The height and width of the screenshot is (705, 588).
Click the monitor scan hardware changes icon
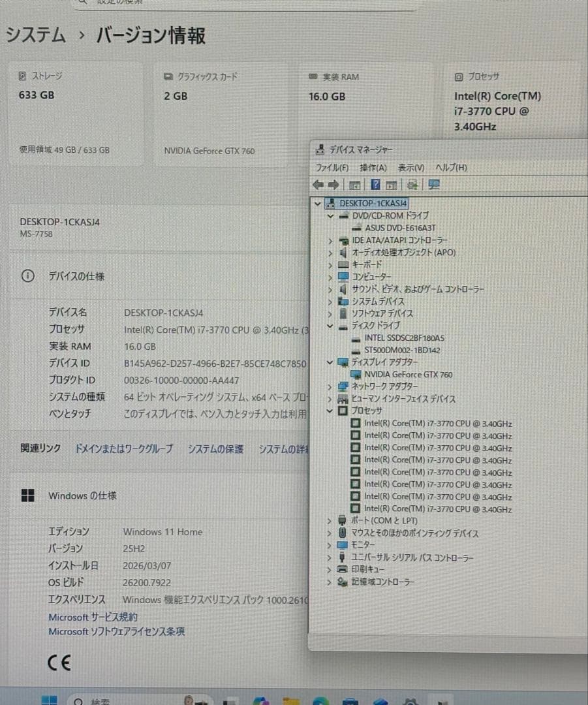(x=434, y=184)
